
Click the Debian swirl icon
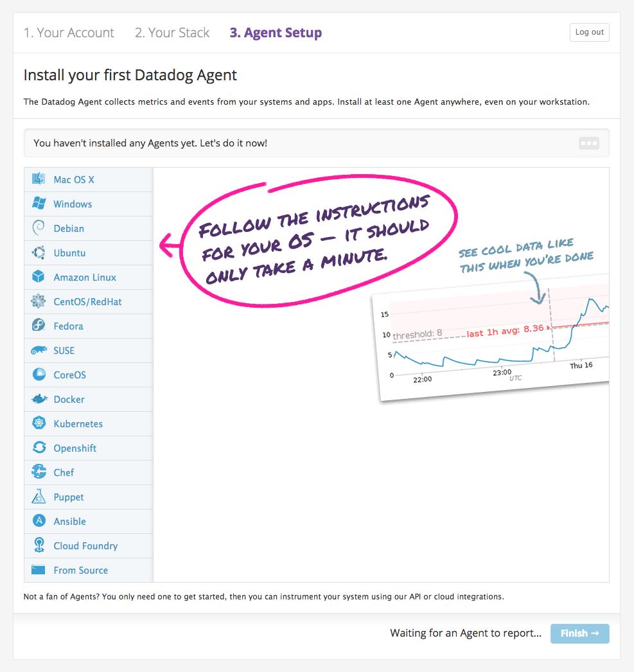pos(39,228)
